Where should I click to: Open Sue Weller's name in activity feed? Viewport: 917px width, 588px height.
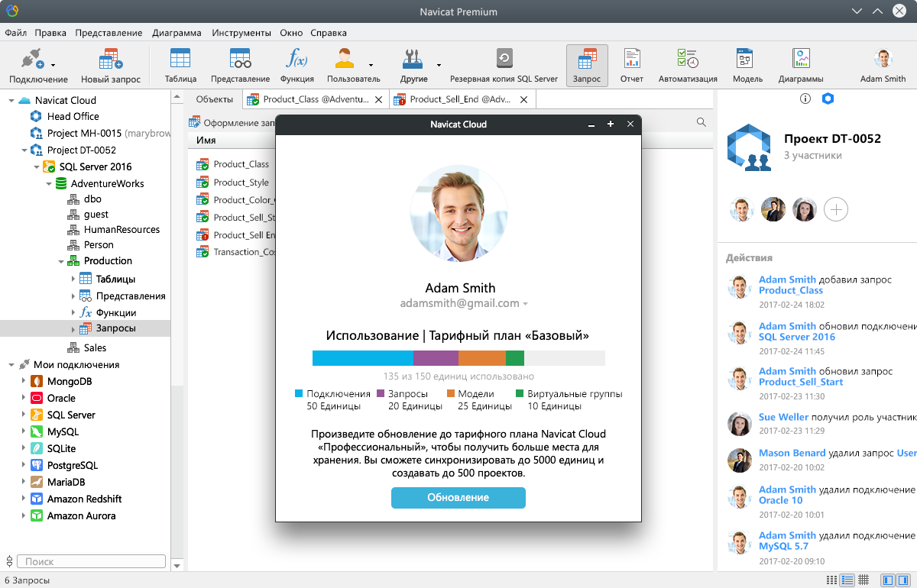coord(783,417)
